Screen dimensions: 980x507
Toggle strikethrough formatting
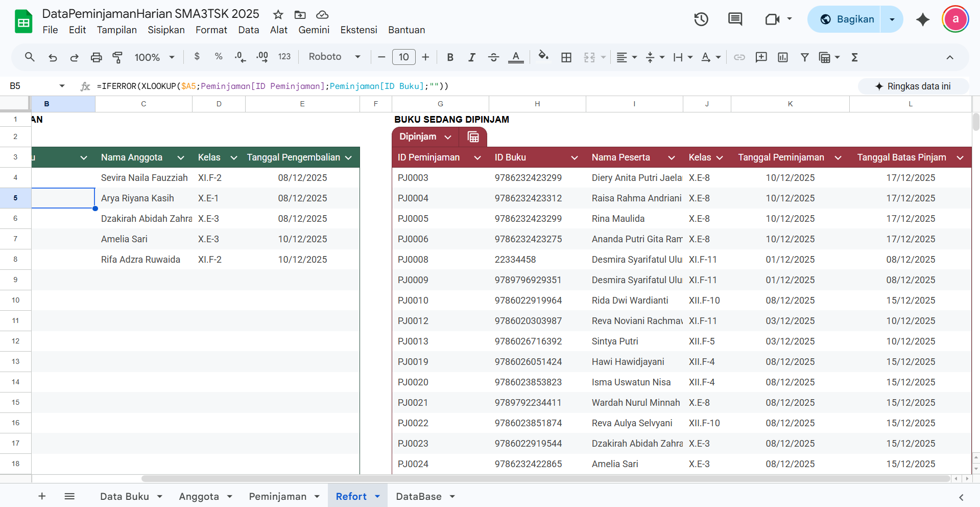(493, 57)
